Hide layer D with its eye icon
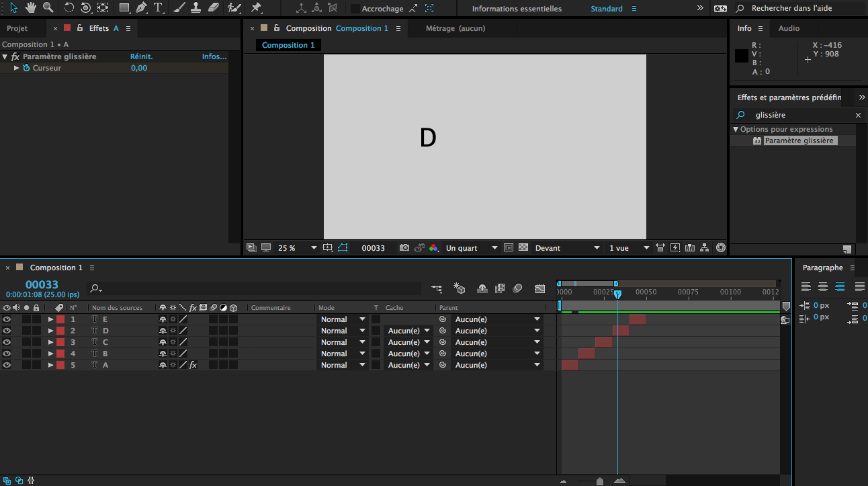The width and height of the screenshot is (868, 486). click(x=7, y=331)
